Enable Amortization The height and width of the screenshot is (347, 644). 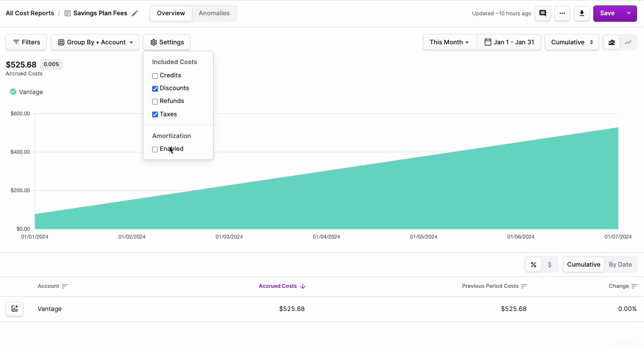tap(155, 149)
